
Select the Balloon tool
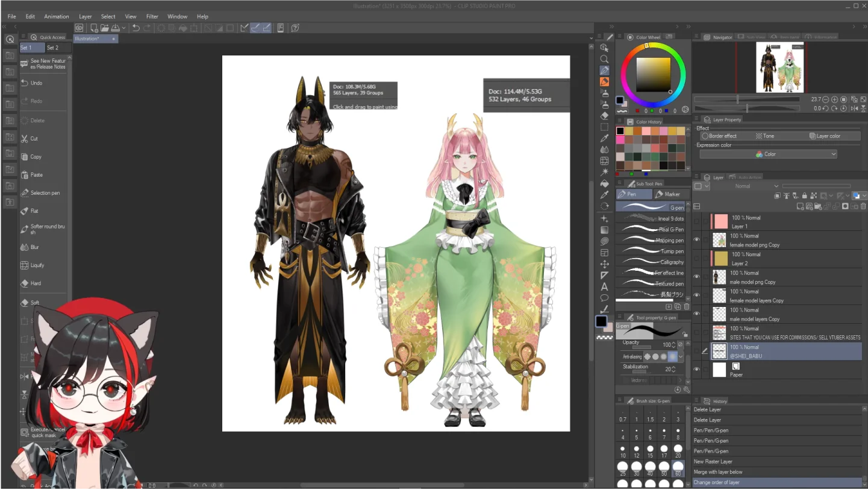(x=604, y=298)
